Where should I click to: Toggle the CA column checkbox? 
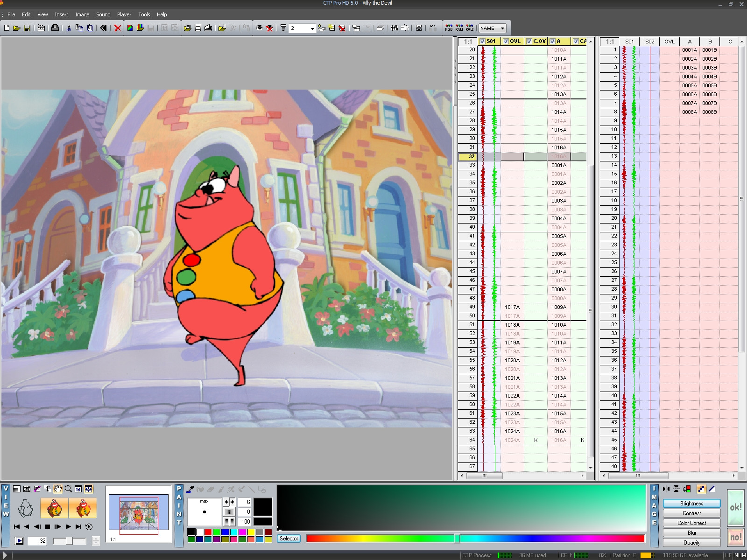tap(576, 41)
